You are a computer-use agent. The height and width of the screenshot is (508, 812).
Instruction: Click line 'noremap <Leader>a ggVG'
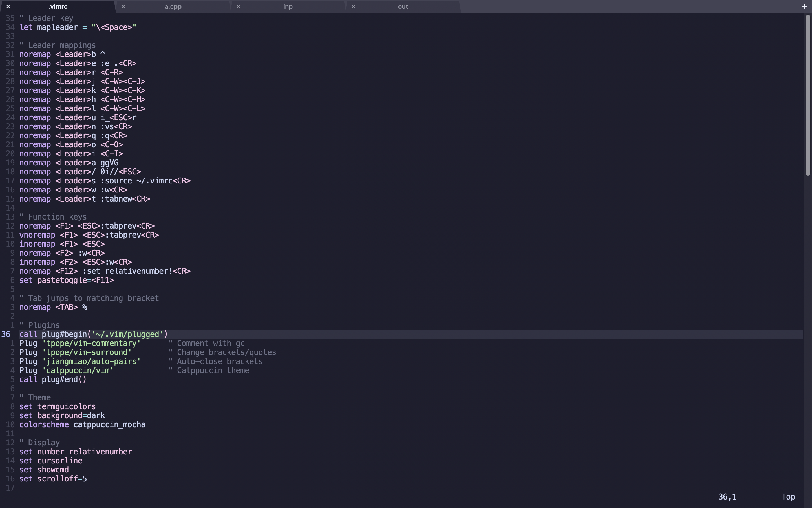(x=69, y=163)
